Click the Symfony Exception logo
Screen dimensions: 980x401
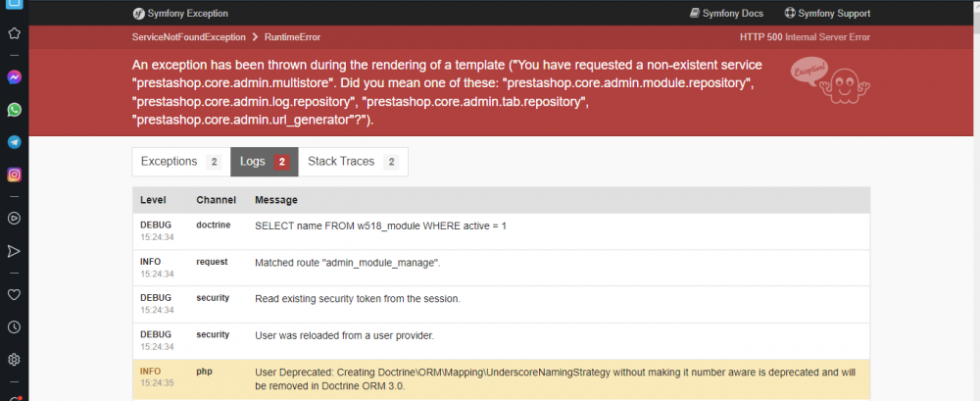pyautogui.click(x=180, y=13)
